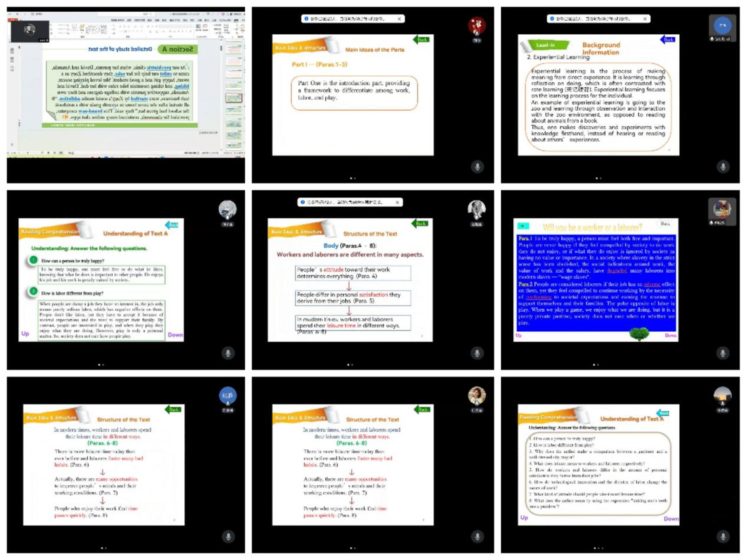The width and height of the screenshot is (746, 560).
Task: Click blue Back arrow on Background Information slide
Action: (x=667, y=39)
